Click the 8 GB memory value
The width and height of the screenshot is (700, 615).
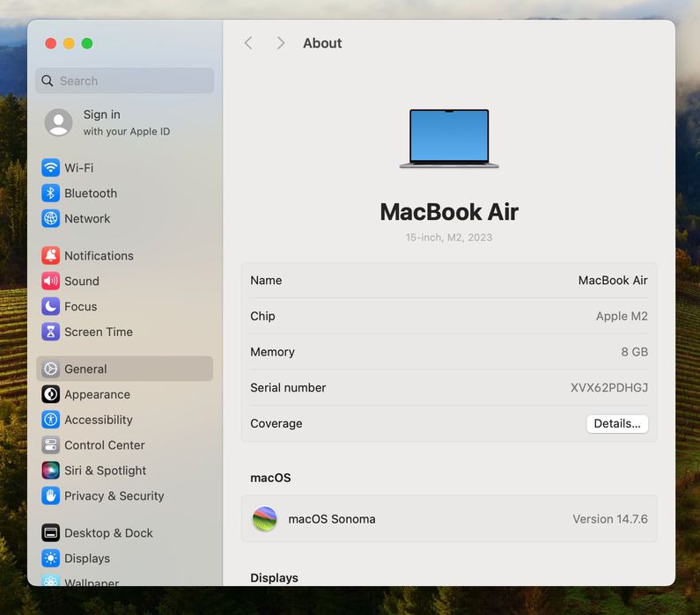(x=634, y=352)
